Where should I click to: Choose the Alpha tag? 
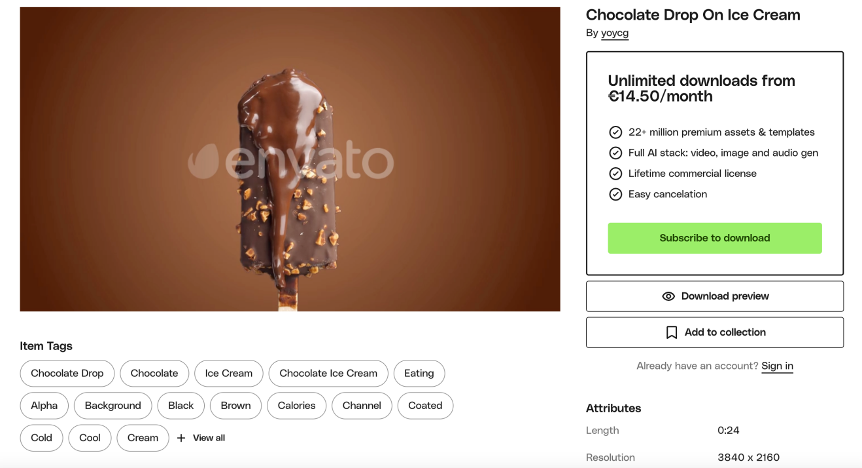(44, 406)
